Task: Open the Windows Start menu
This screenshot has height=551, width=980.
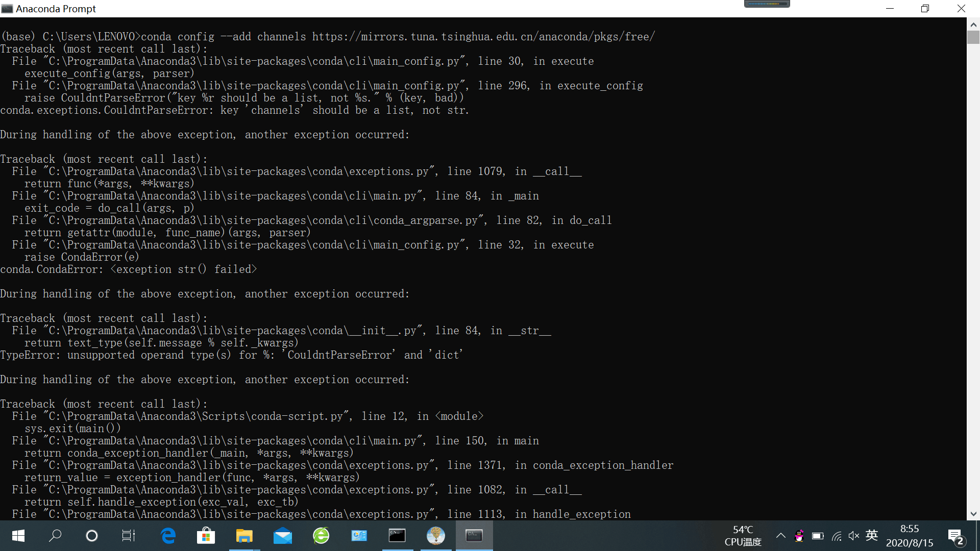Action: pyautogui.click(x=18, y=536)
